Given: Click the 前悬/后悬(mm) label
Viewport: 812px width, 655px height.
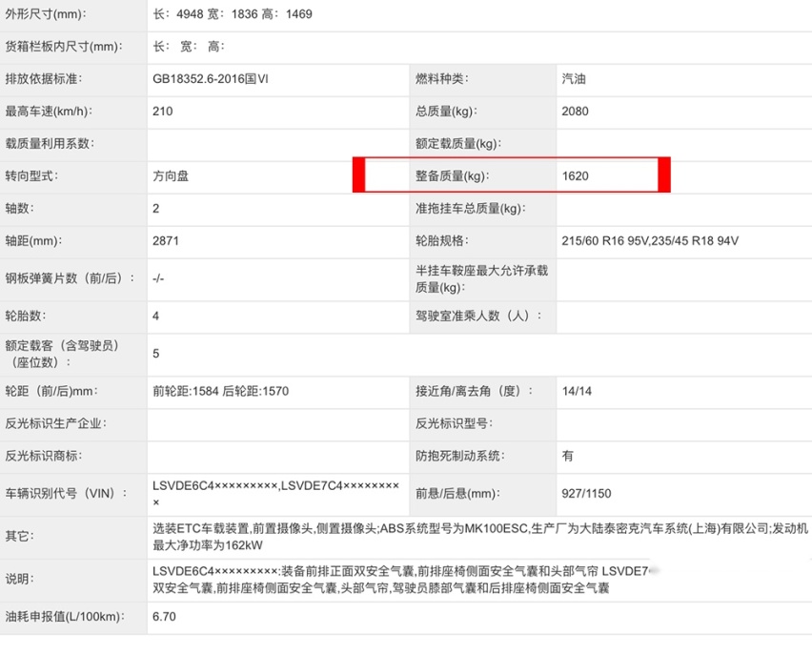Looking at the screenshot, I should click(457, 494).
